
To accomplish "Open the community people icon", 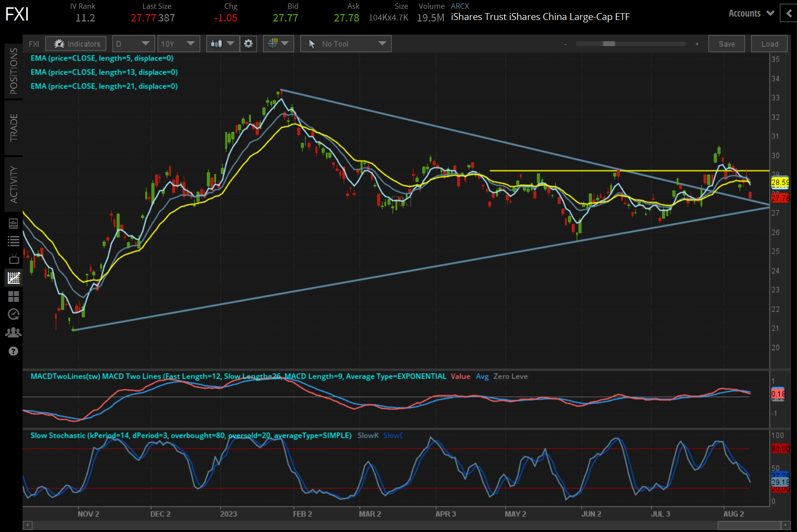I will click(x=14, y=333).
